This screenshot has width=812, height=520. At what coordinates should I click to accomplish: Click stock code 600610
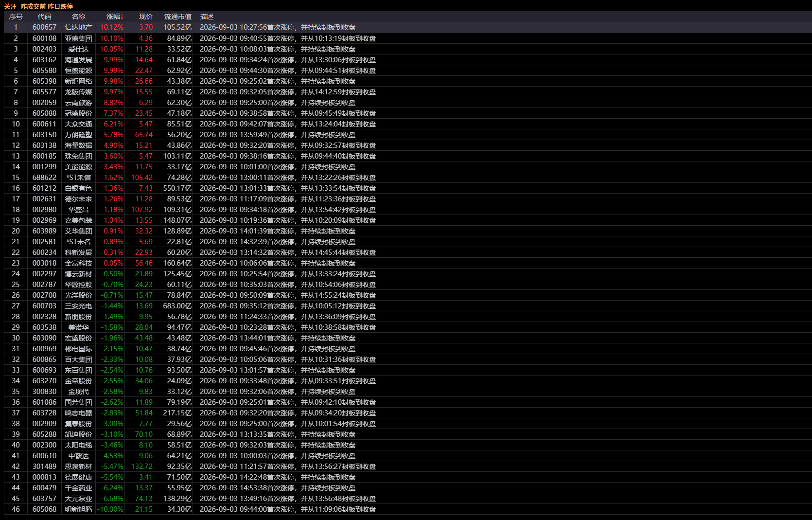44,455
